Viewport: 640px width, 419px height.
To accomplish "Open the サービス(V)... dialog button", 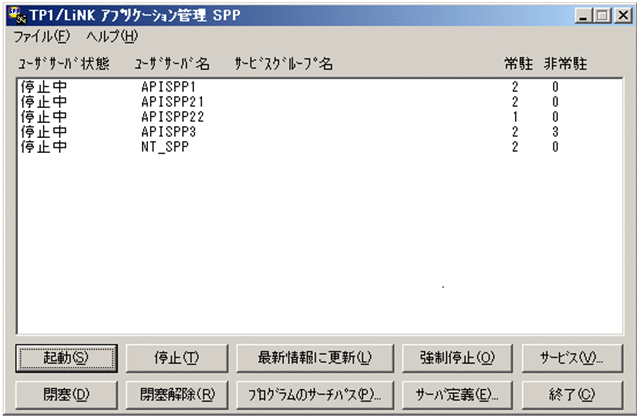I will coord(572,358).
